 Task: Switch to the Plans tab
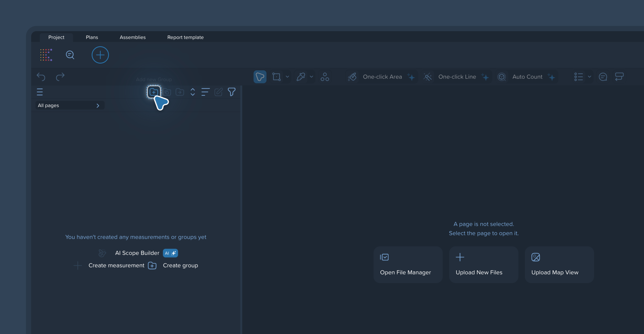pyautogui.click(x=92, y=37)
